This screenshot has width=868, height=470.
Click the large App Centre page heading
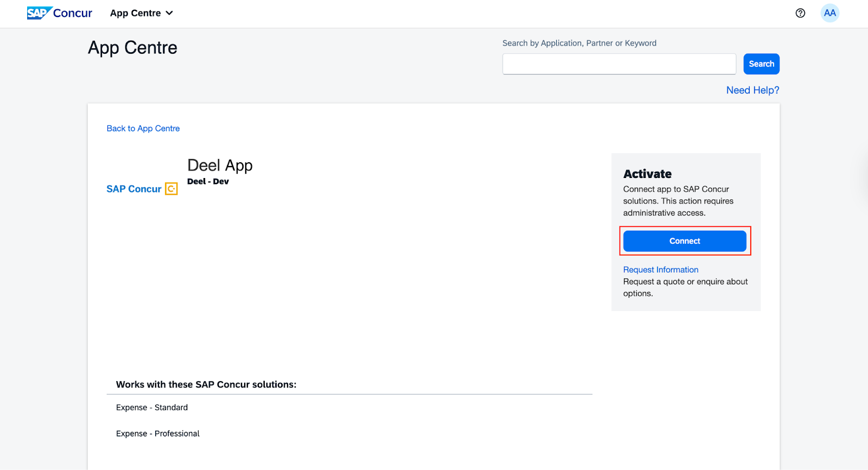tap(133, 48)
